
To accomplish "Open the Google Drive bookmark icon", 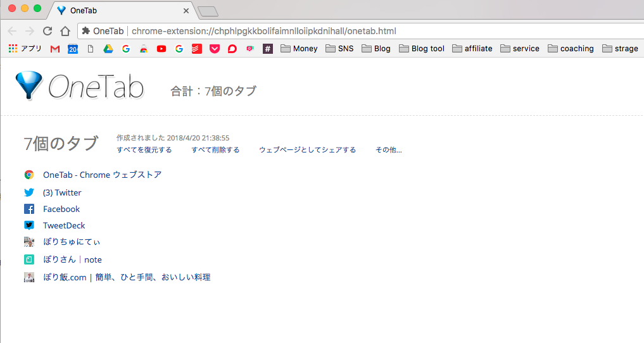I will pos(108,49).
